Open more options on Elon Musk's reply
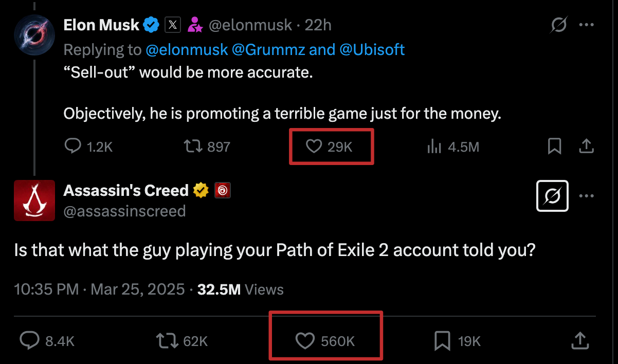Screen dimensions: 618x364 [587, 25]
